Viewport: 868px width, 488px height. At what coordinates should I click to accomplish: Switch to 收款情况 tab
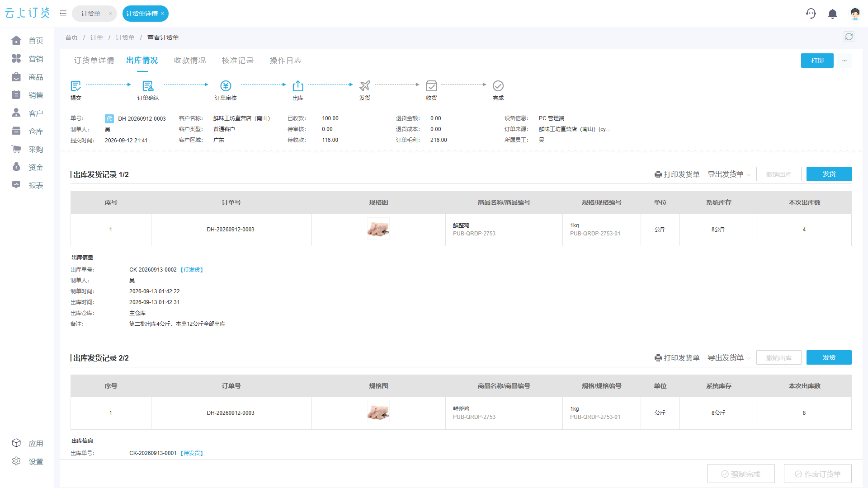pyautogui.click(x=190, y=61)
